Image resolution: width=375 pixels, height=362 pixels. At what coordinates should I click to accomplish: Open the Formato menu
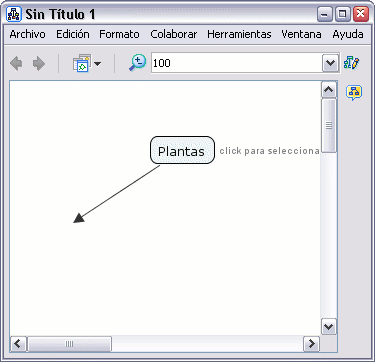[x=119, y=34]
